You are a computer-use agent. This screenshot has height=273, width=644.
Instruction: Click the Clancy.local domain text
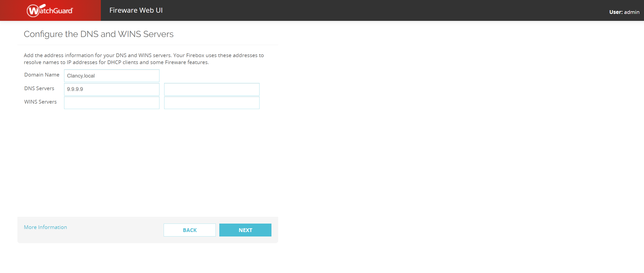click(80, 76)
